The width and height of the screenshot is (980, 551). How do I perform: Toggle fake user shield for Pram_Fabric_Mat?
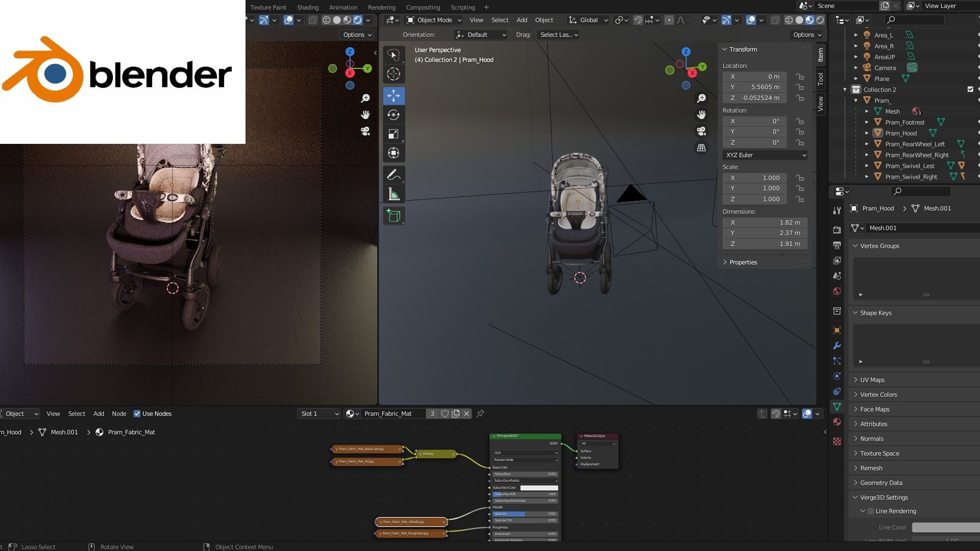click(x=445, y=414)
